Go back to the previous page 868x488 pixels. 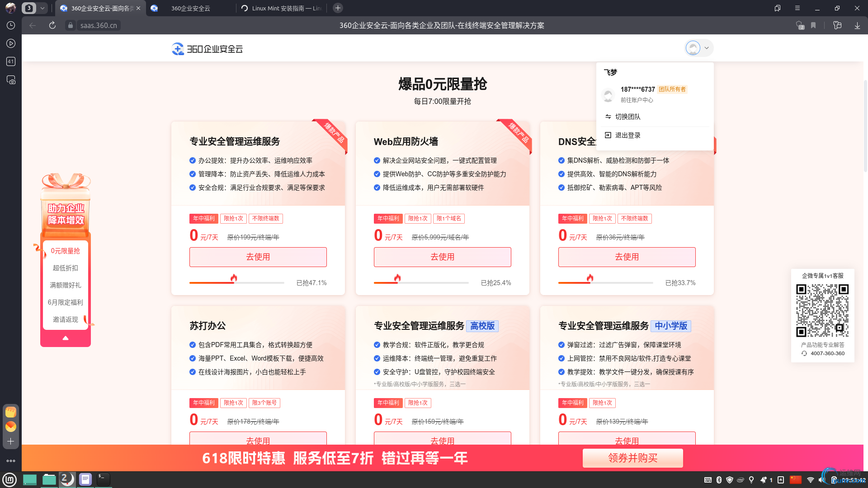click(33, 26)
